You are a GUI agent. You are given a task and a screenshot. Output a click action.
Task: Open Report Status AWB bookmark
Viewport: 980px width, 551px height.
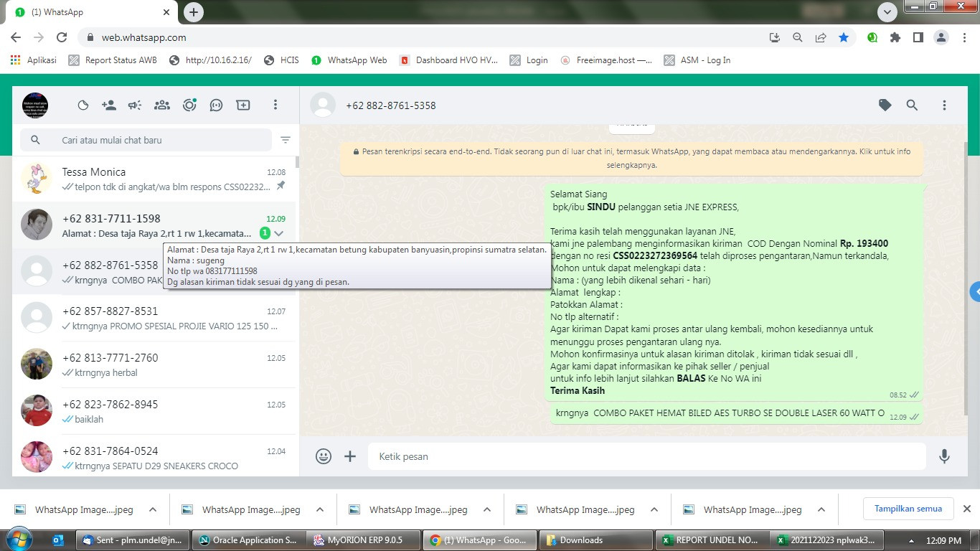(113, 60)
